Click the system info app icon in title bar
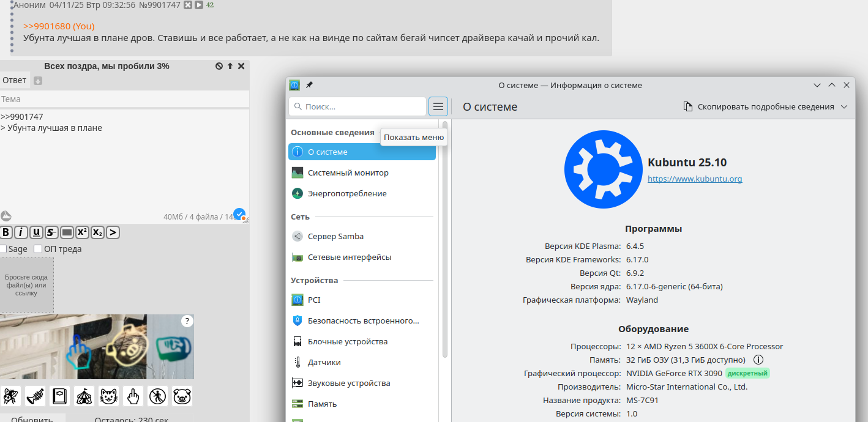This screenshot has height=422, width=868. (x=294, y=85)
